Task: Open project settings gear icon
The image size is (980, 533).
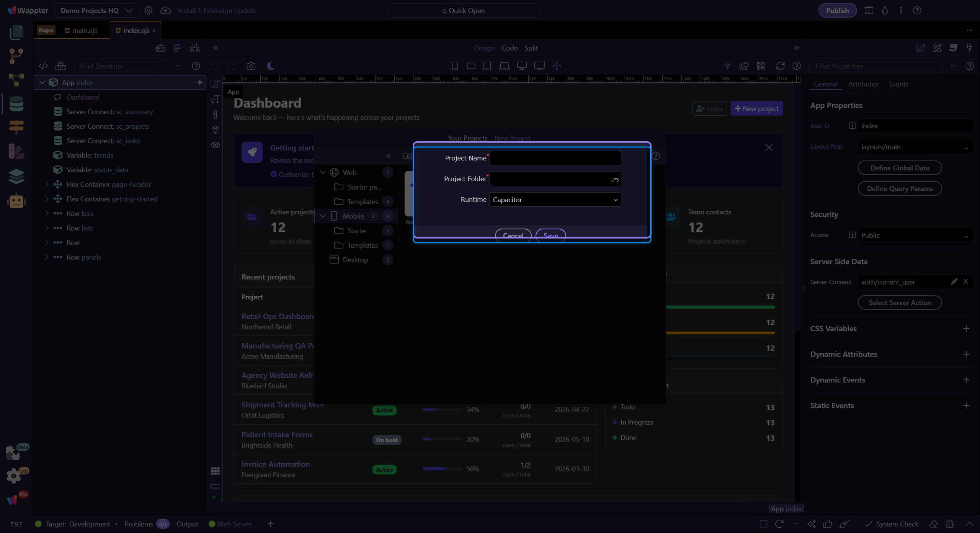Action: 149,10
